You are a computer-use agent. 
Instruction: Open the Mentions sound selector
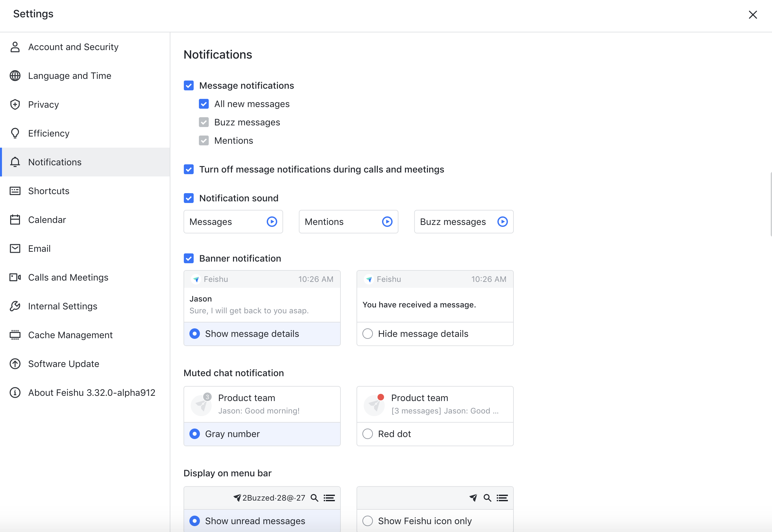[349, 222]
